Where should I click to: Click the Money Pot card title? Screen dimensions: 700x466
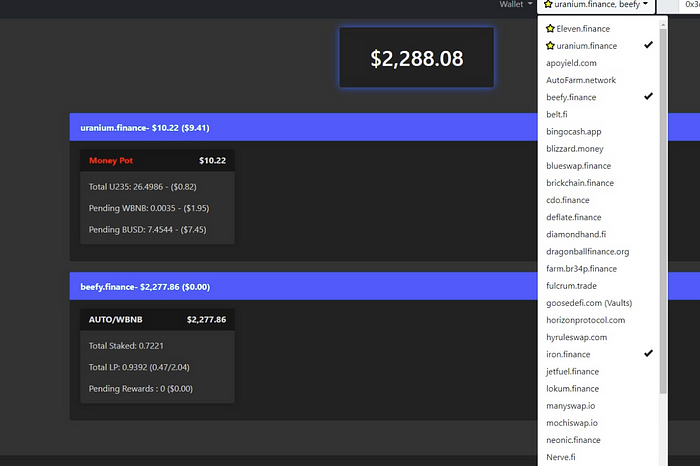pyautogui.click(x=111, y=161)
